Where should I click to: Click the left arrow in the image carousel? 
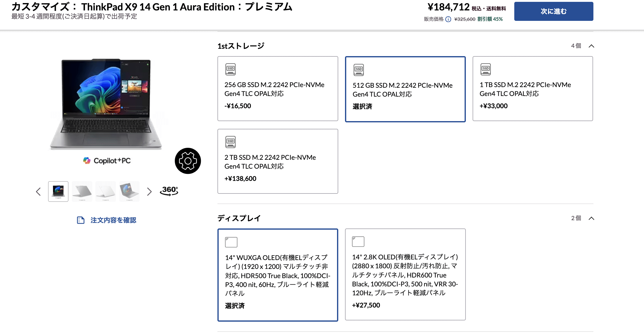click(38, 191)
